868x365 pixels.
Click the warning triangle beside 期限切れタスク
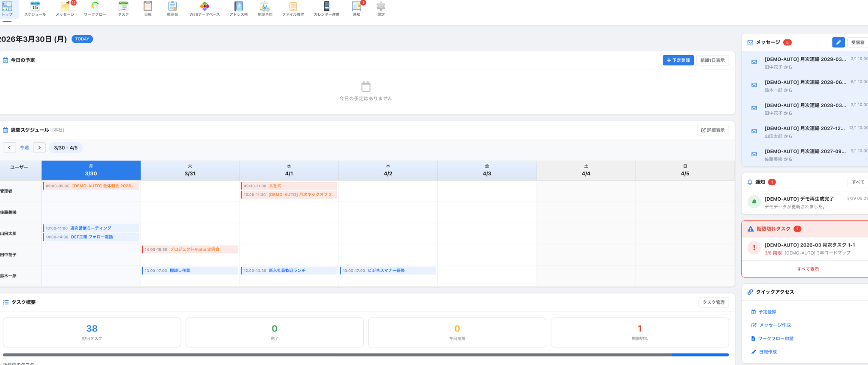pyautogui.click(x=751, y=229)
